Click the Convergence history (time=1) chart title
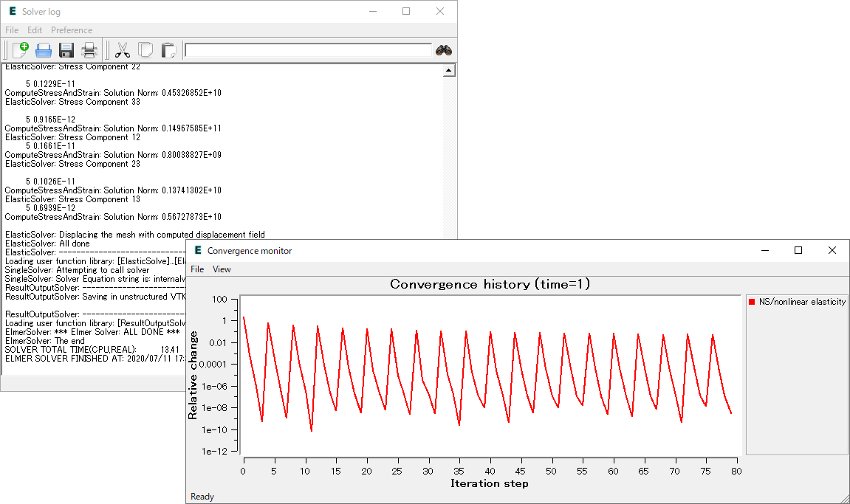850x504 pixels. 490,284
